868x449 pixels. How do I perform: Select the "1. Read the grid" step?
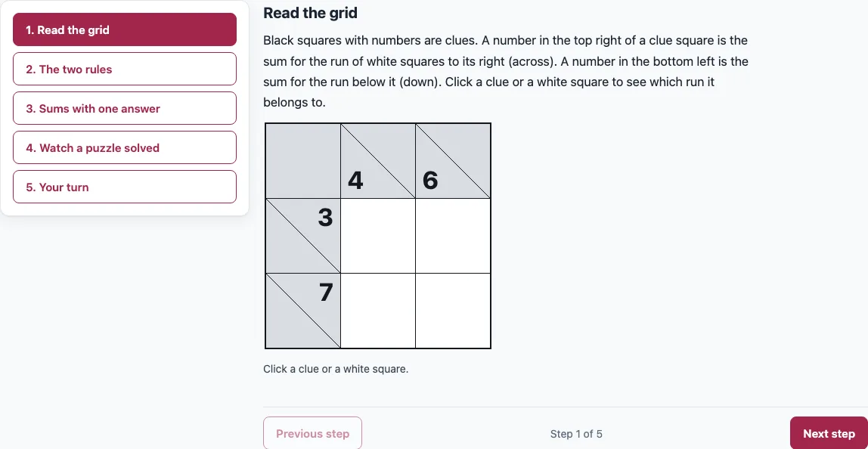(125, 30)
